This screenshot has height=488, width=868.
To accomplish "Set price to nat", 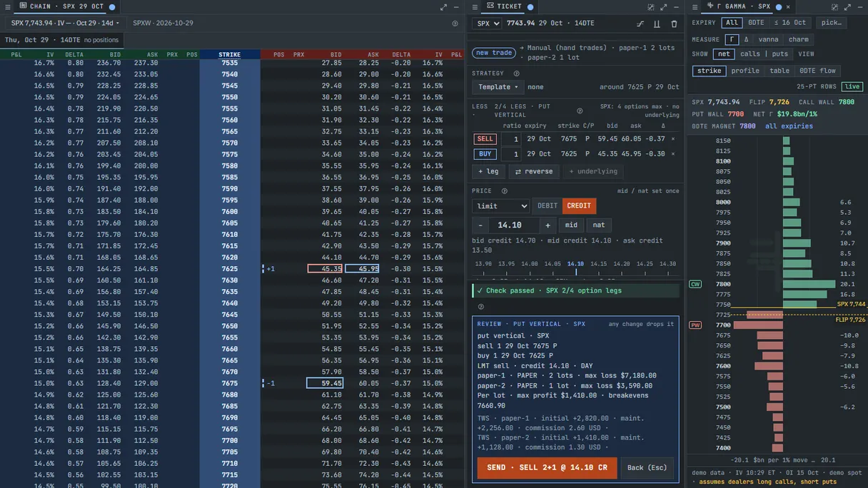I will click(599, 225).
